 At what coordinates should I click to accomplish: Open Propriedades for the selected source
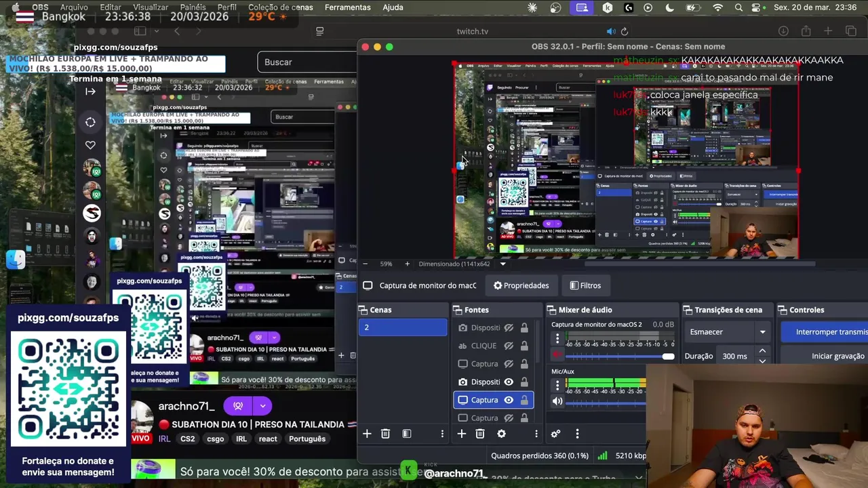pos(521,285)
